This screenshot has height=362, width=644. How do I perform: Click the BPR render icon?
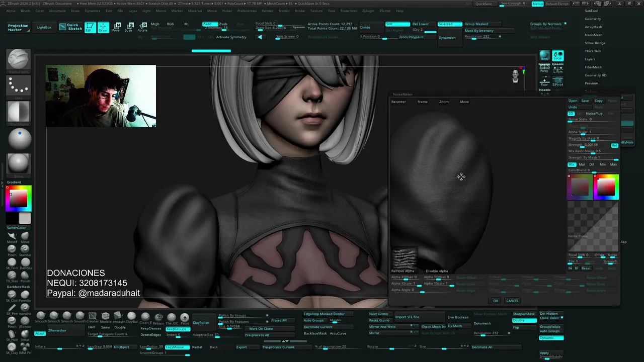[544, 56]
